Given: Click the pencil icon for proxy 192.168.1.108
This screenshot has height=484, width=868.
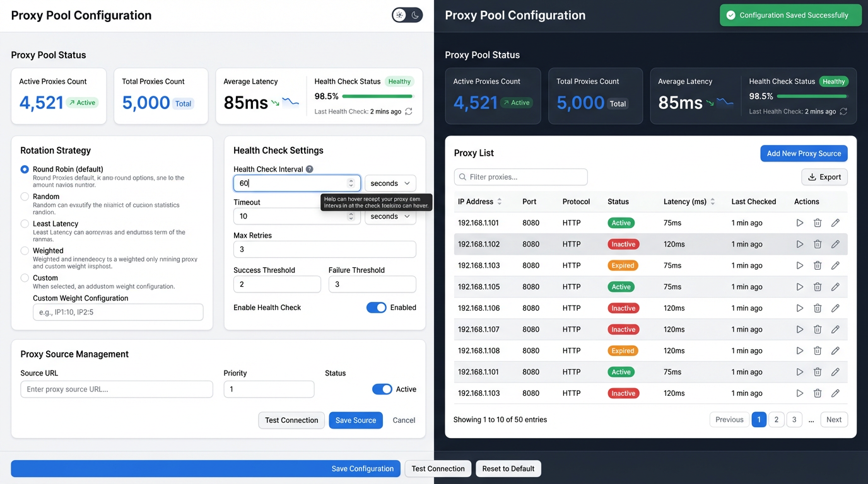Looking at the screenshot, I should 835,351.
